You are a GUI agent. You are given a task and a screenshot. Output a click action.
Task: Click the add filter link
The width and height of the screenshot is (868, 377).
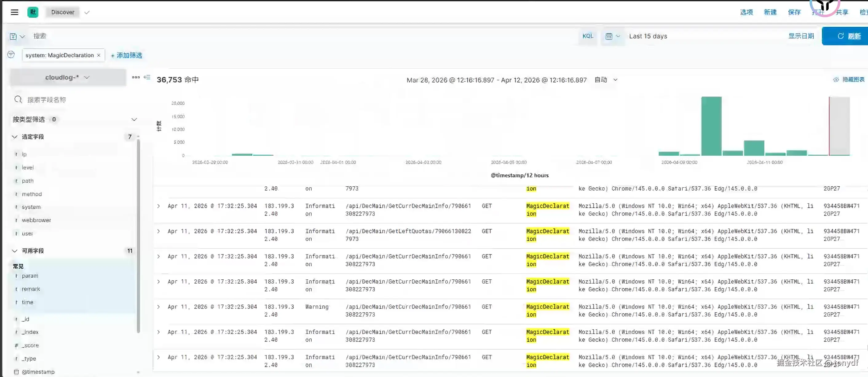[x=127, y=55]
